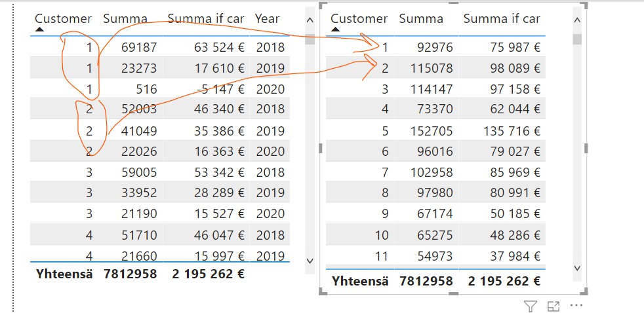This screenshot has height=313, width=644.
Task: Click the bottom-edge resize handle of right table
Action: point(453,293)
